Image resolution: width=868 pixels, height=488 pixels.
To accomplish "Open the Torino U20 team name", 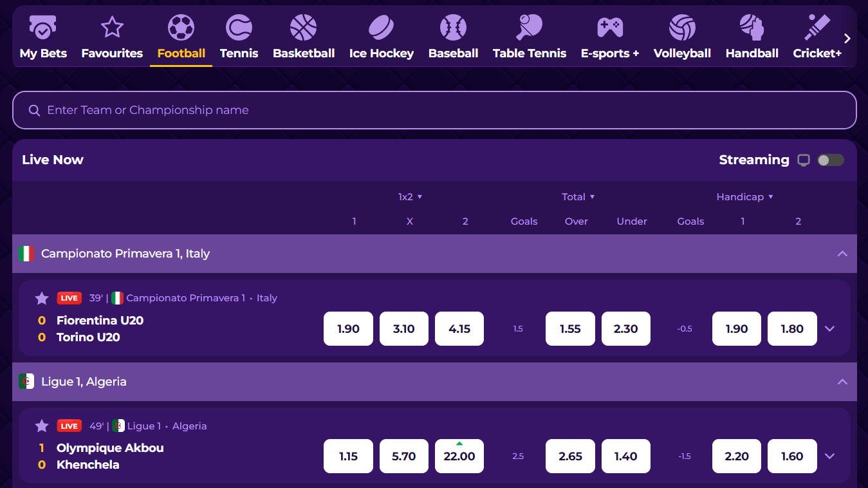I will [88, 337].
